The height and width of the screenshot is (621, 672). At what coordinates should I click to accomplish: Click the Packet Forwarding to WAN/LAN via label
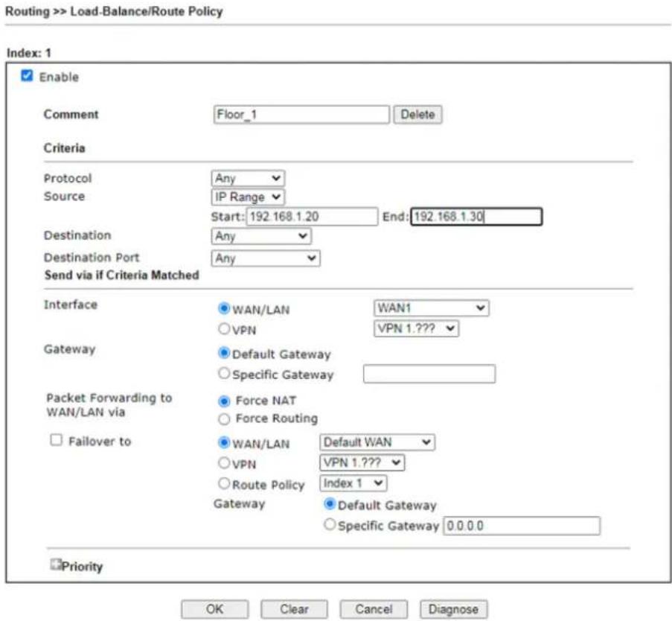(x=109, y=405)
